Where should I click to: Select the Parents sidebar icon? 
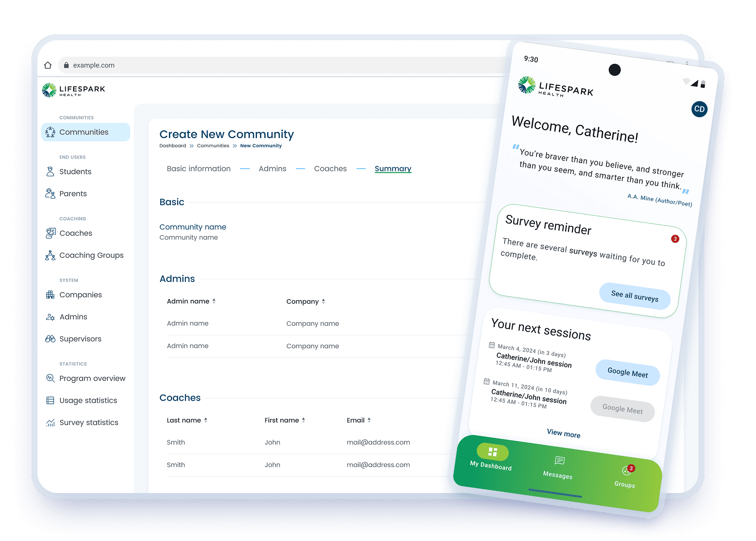tap(50, 194)
